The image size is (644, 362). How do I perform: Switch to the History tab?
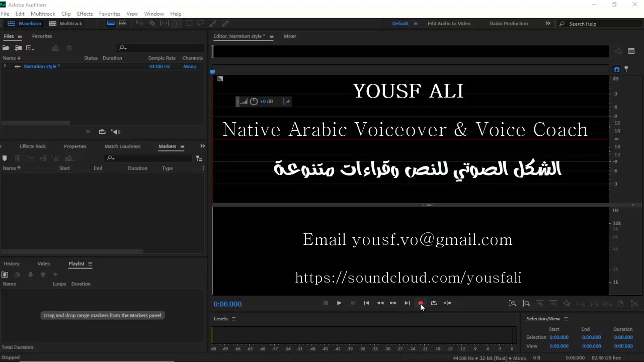(x=12, y=263)
